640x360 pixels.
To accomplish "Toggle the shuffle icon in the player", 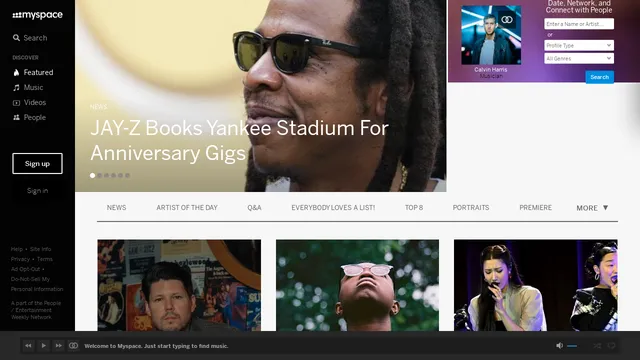I will tap(597, 346).
